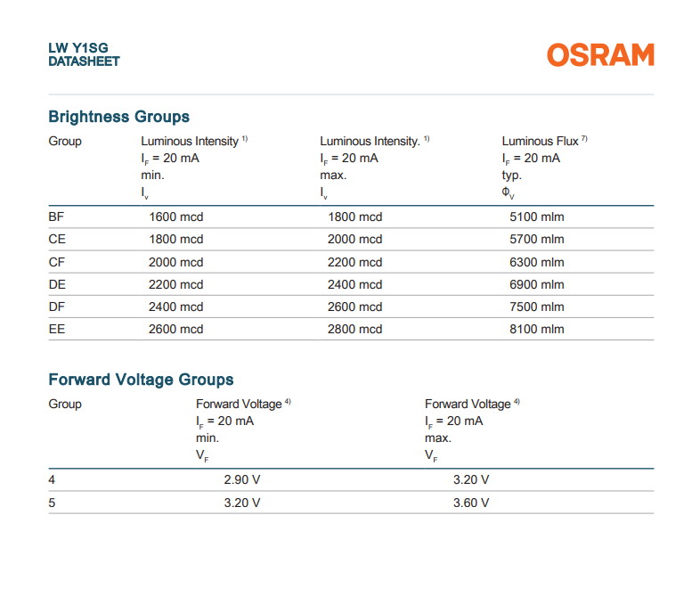Image resolution: width=700 pixels, height=589 pixels.
Task: Select the 2800 mcd cell
Action: coord(355,329)
